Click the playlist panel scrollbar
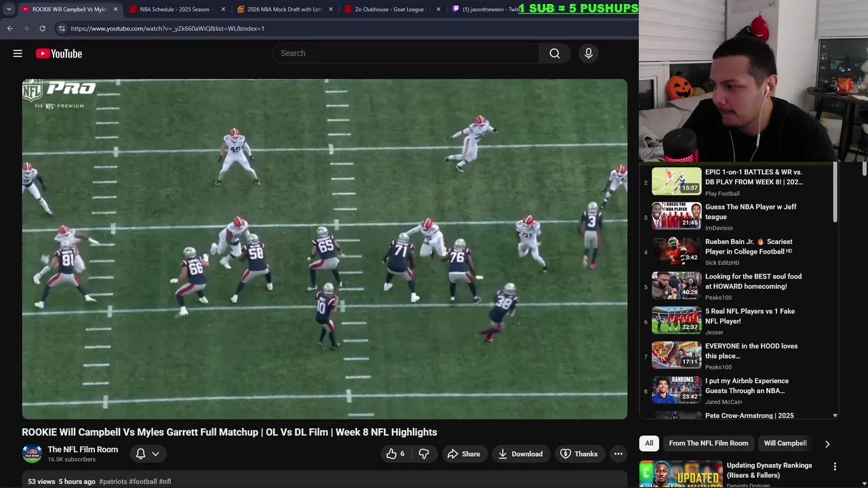 tap(835, 192)
